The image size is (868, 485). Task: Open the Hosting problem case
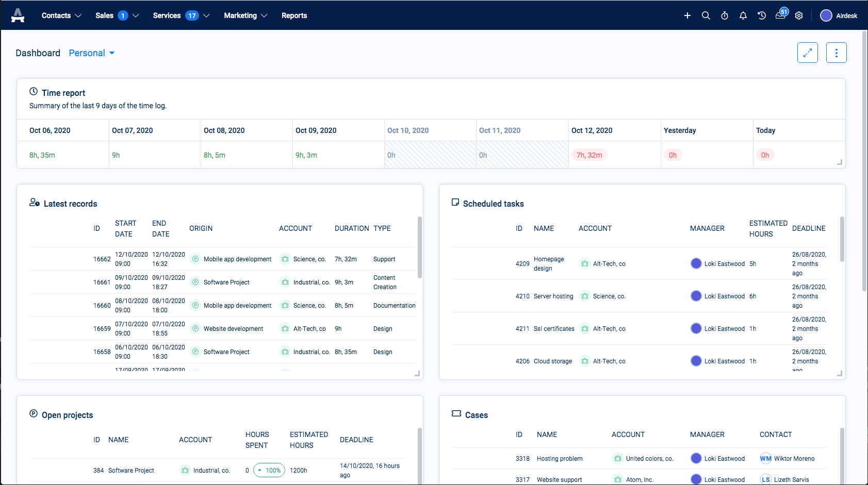point(559,459)
